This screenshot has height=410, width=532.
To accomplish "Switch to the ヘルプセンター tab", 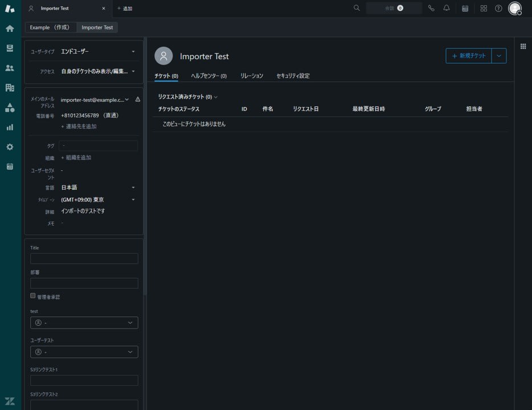I will 208,76.
